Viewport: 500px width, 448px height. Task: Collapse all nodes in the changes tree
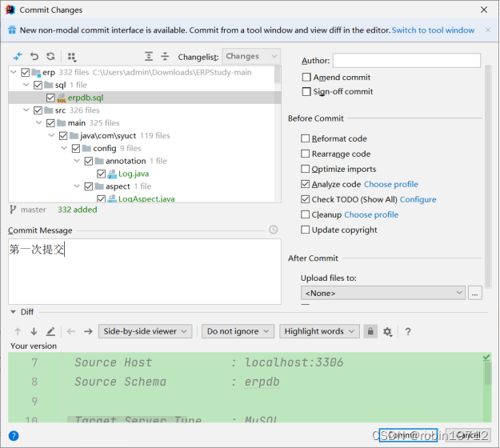click(165, 57)
